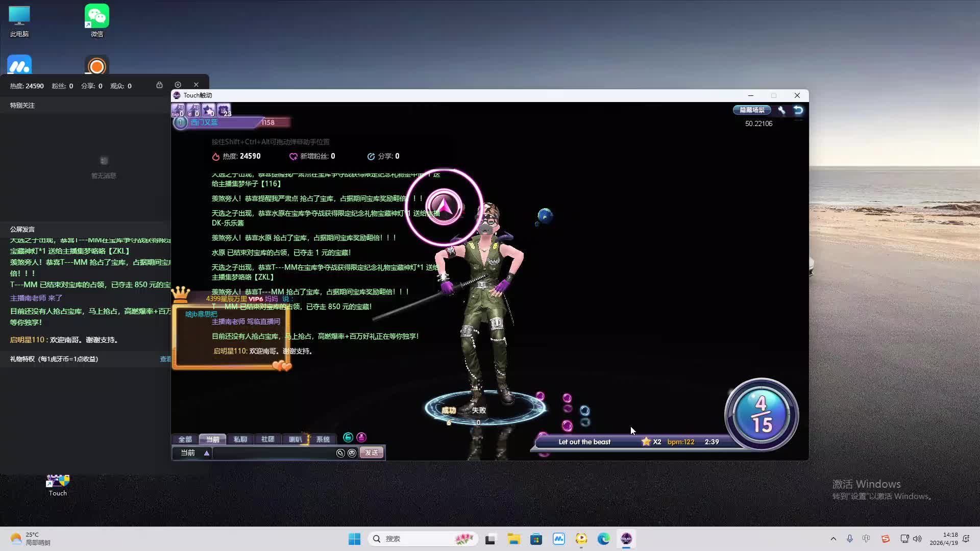The image size is (980, 551).
Task: Click the heart icon beside 新增粉丝
Action: pos(293,157)
